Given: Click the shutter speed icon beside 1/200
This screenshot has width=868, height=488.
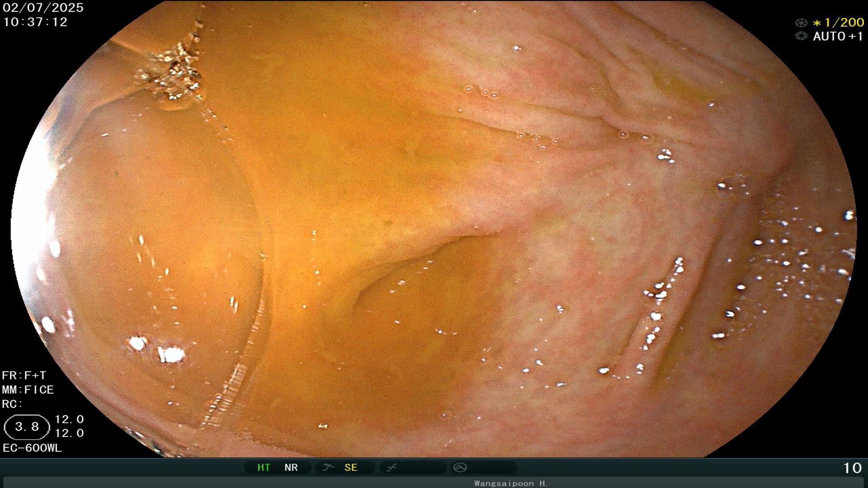Looking at the screenshot, I should pyautogui.click(x=801, y=23).
